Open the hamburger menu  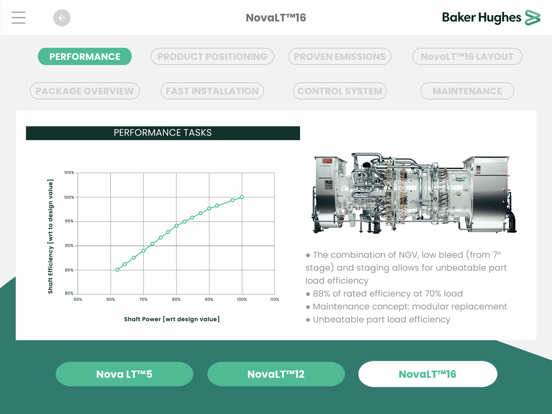point(18,18)
